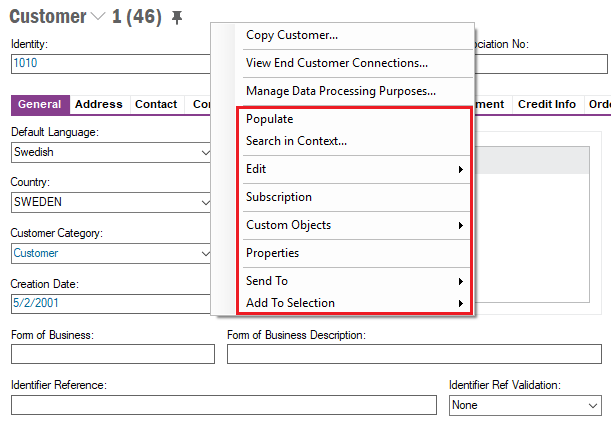Open the Country dropdown
Viewport: 611px width, 432px height.
[205, 203]
